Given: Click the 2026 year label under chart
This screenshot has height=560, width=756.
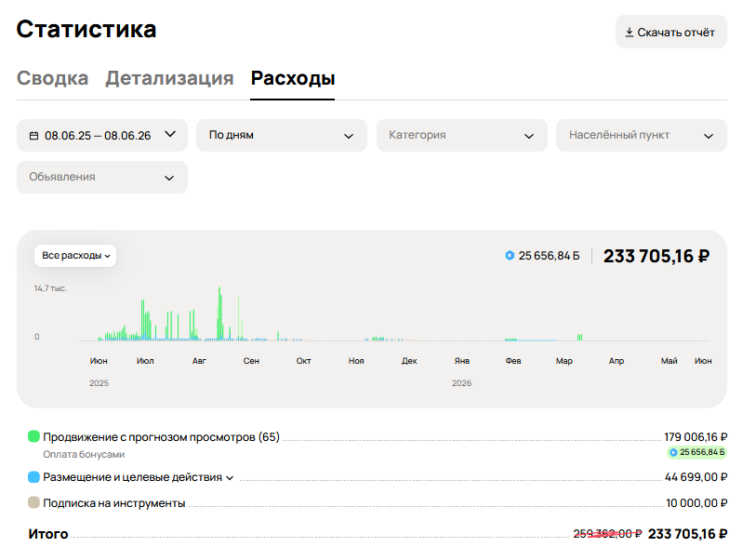Looking at the screenshot, I should pos(461,383).
